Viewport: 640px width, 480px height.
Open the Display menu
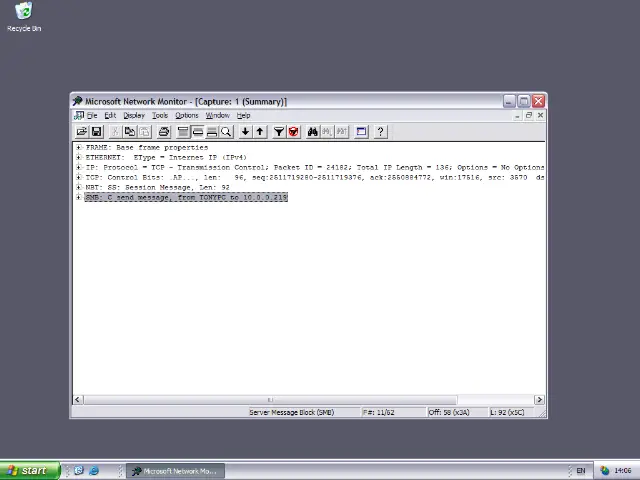coord(134,116)
